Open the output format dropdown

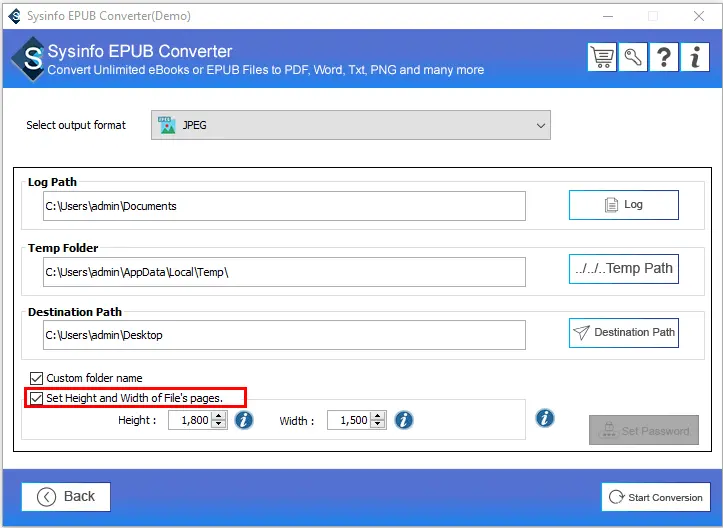(350, 125)
